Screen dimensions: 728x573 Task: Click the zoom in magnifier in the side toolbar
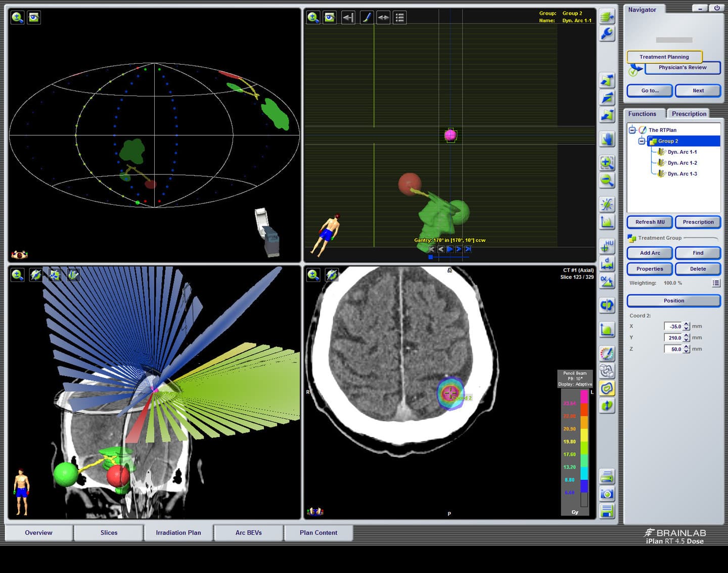[x=607, y=163]
